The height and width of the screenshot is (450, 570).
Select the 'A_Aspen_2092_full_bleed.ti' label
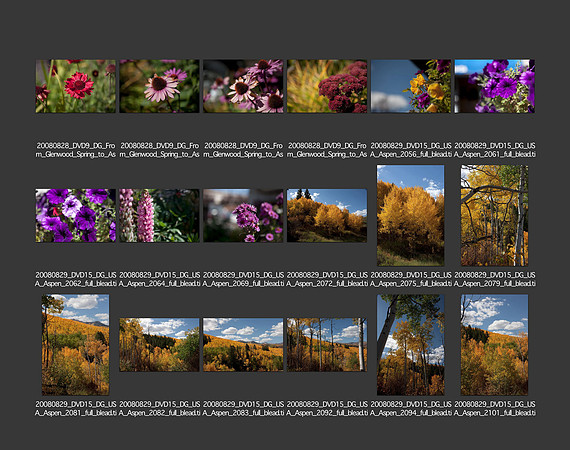click(x=327, y=413)
